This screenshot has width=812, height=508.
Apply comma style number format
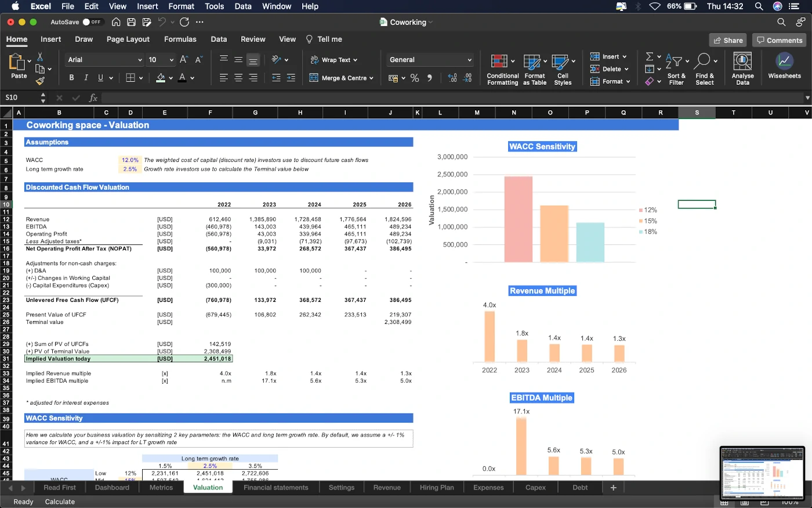tap(430, 78)
